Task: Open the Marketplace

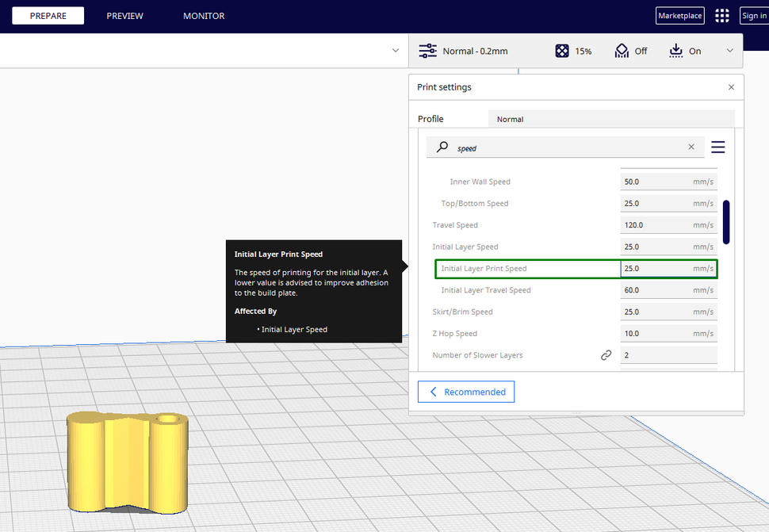Action: 679,16
